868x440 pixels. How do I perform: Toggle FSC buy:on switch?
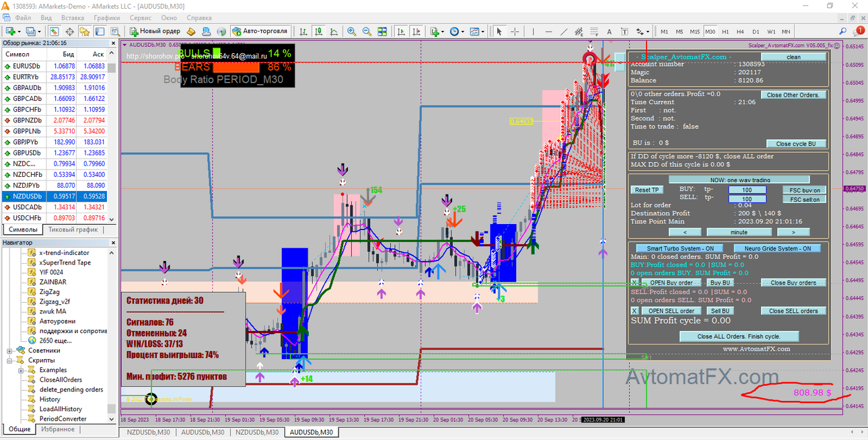click(x=804, y=190)
